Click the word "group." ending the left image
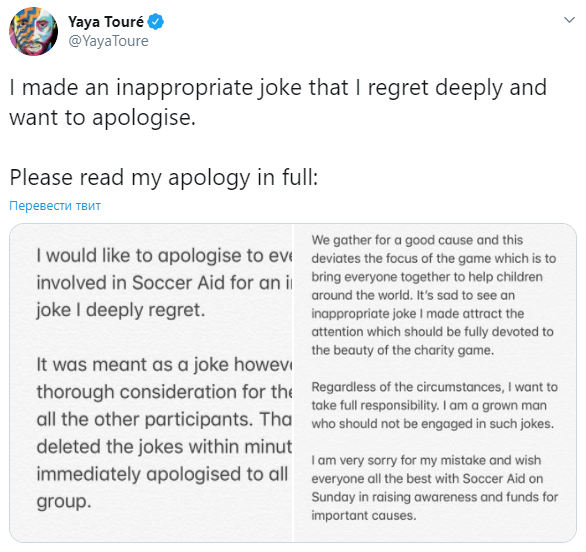The width and height of the screenshot is (586, 552). (64, 502)
